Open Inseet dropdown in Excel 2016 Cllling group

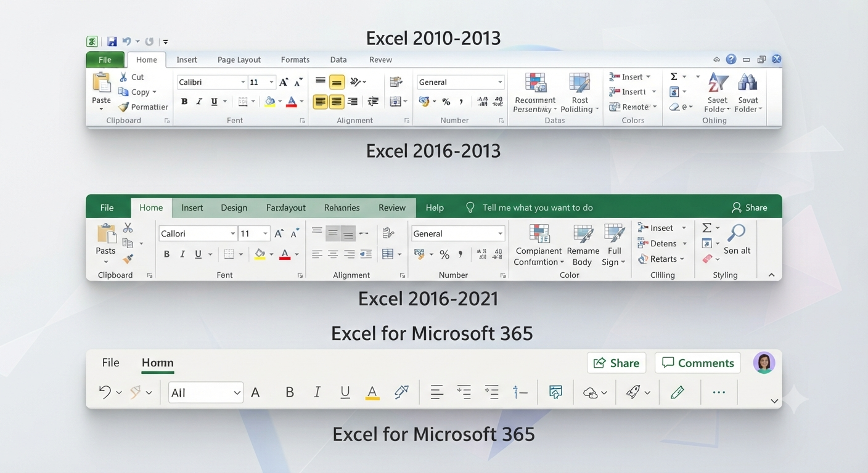[x=684, y=228]
